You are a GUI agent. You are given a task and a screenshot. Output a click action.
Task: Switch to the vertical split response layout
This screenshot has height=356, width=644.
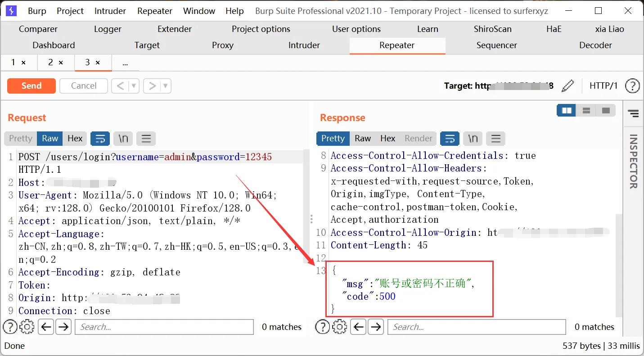[x=566, y=110]
